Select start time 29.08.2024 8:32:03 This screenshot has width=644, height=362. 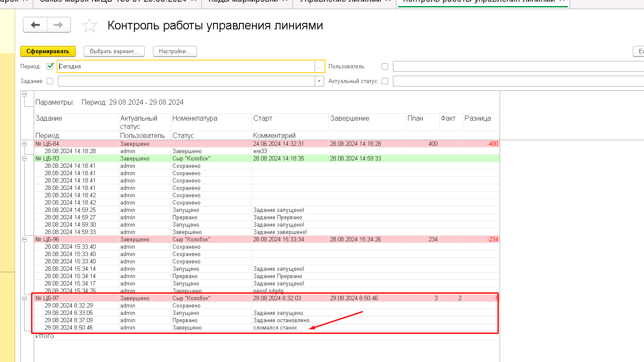click(x=277, y=298)
